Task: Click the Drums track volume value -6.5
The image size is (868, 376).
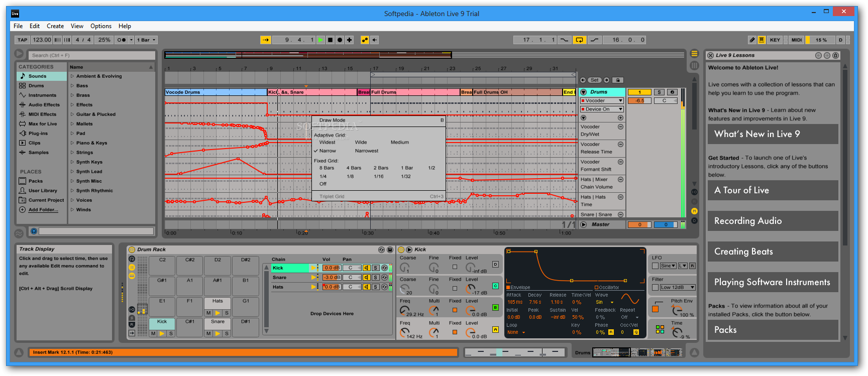Action: click(639, 101)
